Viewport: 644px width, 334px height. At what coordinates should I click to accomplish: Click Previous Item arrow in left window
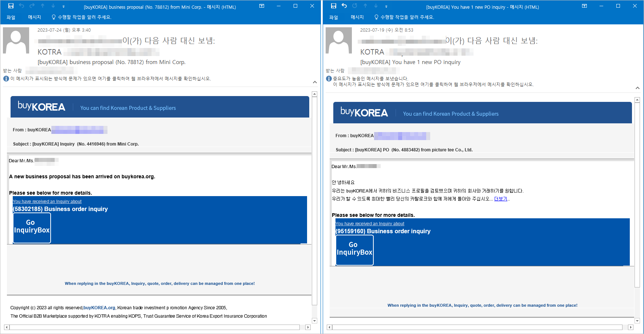click(43, 6)
